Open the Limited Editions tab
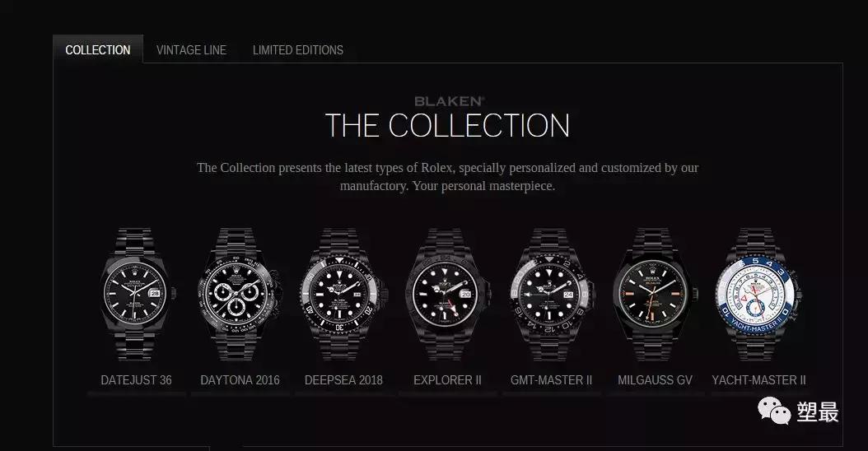 point(298,50)
